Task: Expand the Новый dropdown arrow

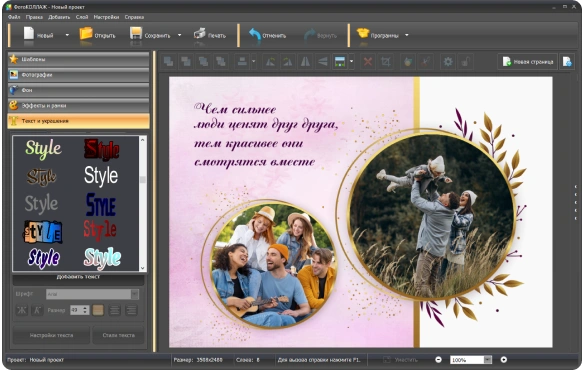Action: (x=67, y=35)
